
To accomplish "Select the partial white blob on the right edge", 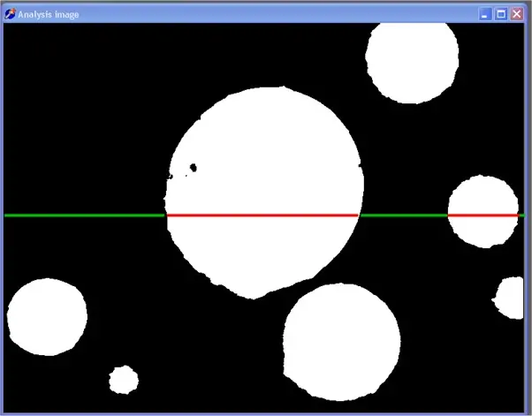I will (511, 298).
